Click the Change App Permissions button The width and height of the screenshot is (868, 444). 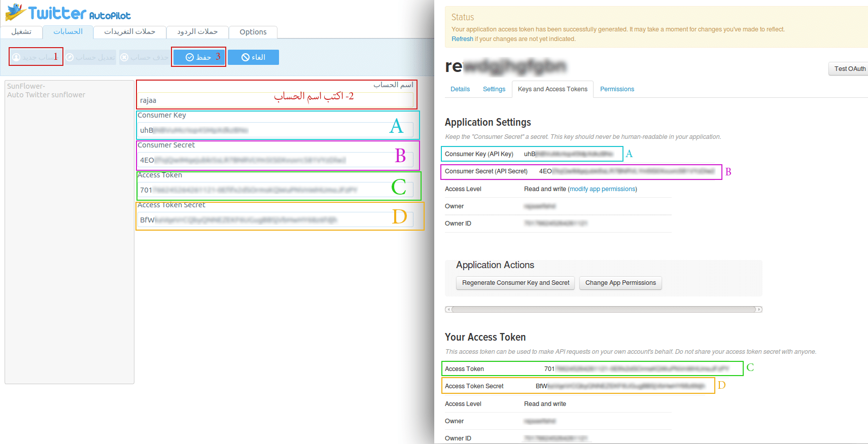pyautogui.click(x=620, y=283)
